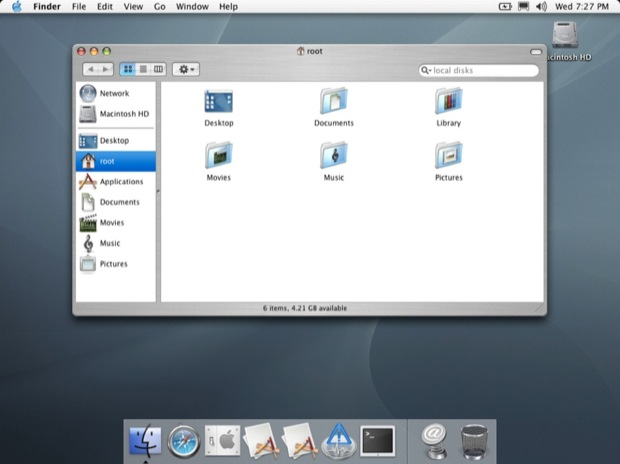The image size is (620, 464).
Task: Select Music in the sidebar
Action: point(116,243)
